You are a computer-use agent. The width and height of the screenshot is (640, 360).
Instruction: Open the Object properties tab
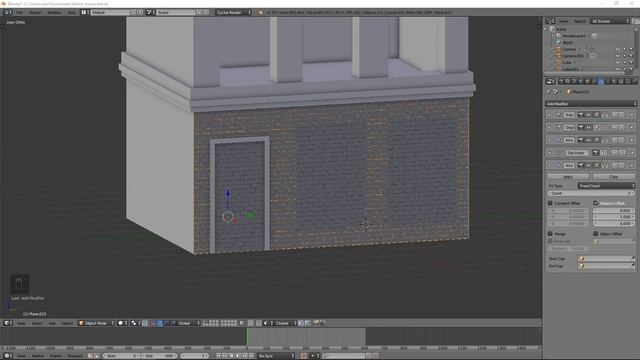click(x=587, y=82)
